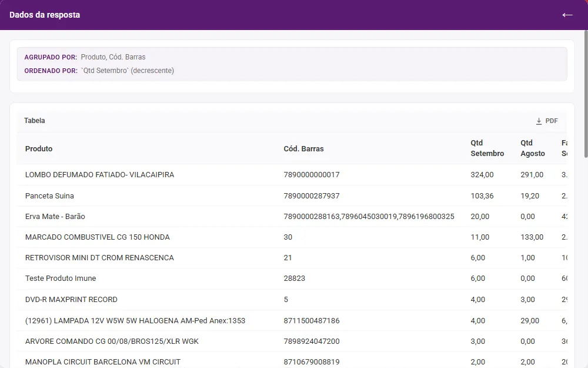Click barcode 7890000287937

coord(312,195)
